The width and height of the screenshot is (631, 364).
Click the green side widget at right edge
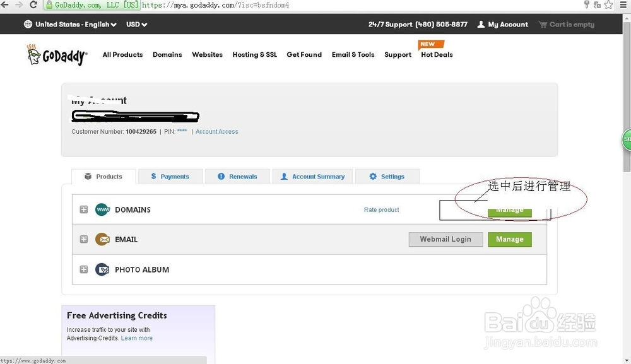tap(626, 139)
